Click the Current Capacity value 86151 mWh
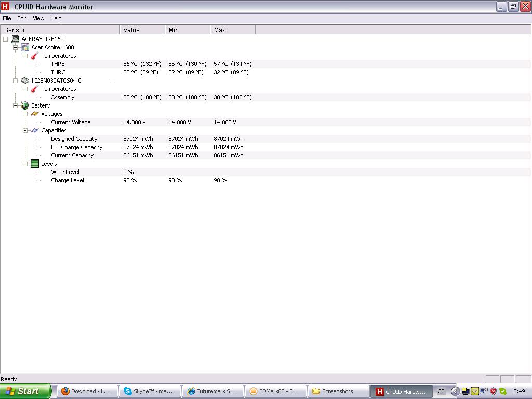532x399 pixels. point(138,155)
